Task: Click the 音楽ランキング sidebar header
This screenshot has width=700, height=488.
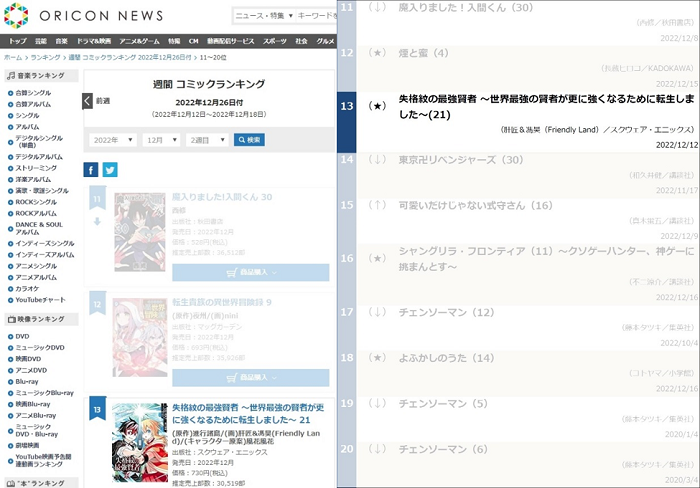Action: 42,75
